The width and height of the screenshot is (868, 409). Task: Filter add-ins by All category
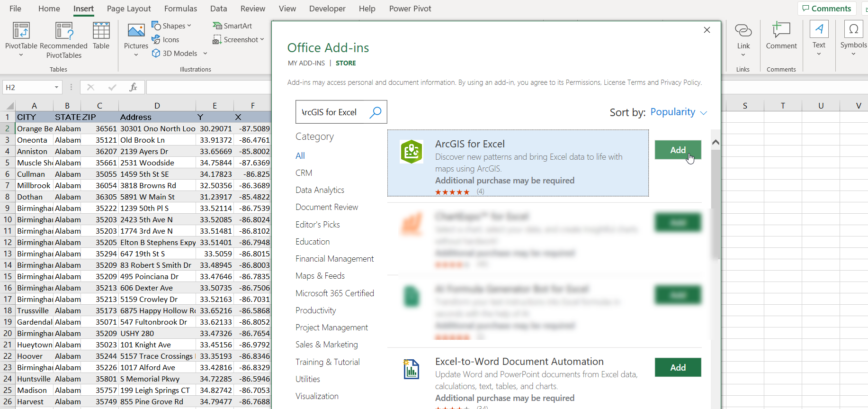click(300, 156)
